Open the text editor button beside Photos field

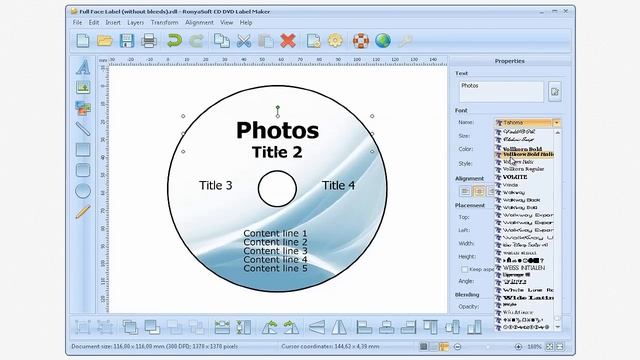click(x=555, y=92)
